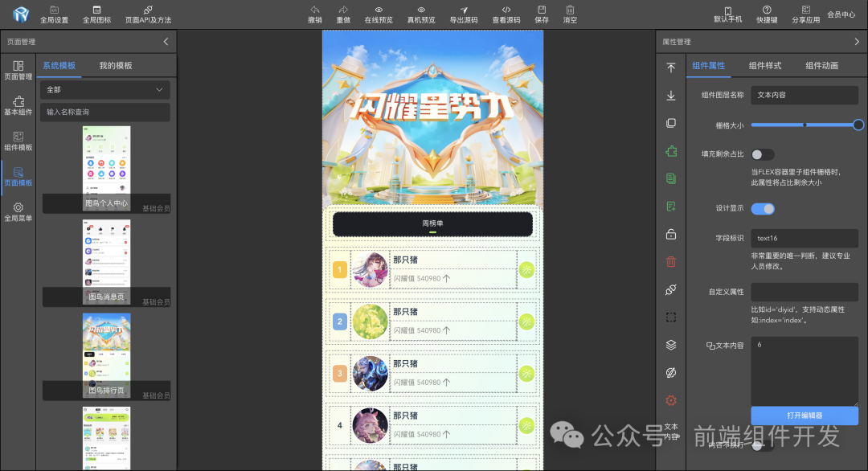Click the dashed selection square icon
The height and width of the screenshot is (471, 868).
pos(671,317)
